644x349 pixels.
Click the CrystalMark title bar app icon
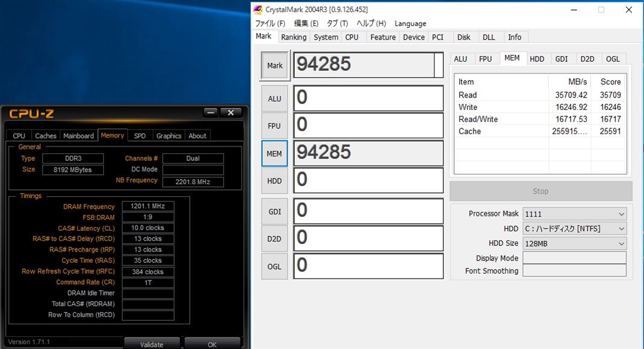coord(258,9)
